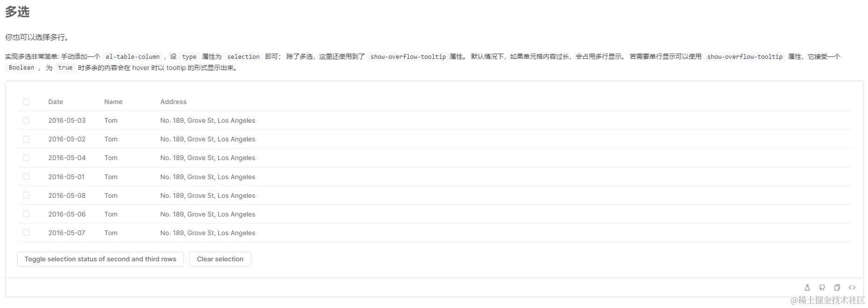
Task: Check the row dated 2016-05-07
Action: click(26, 232)
